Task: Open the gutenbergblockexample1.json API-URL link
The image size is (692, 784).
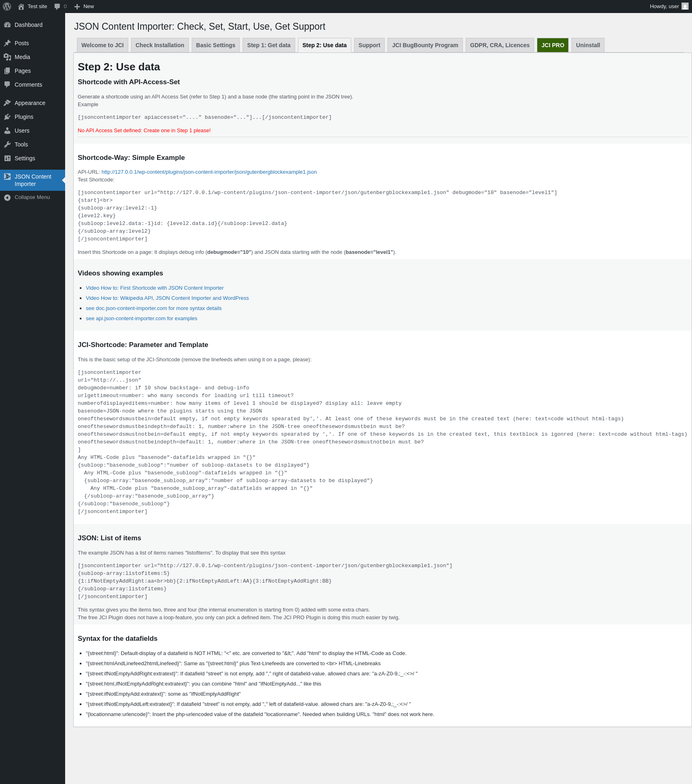Action: pos(209,172)
